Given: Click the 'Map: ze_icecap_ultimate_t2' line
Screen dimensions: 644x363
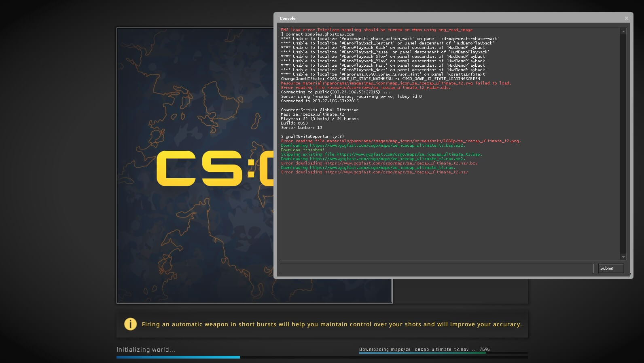Looking at the screenshot, I should 312,114.
